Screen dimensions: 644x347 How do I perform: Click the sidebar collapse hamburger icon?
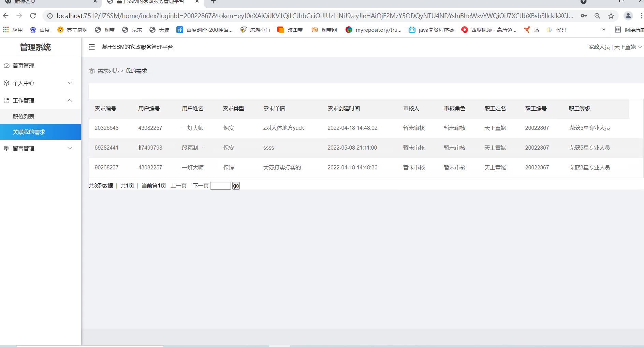[92, 47]
